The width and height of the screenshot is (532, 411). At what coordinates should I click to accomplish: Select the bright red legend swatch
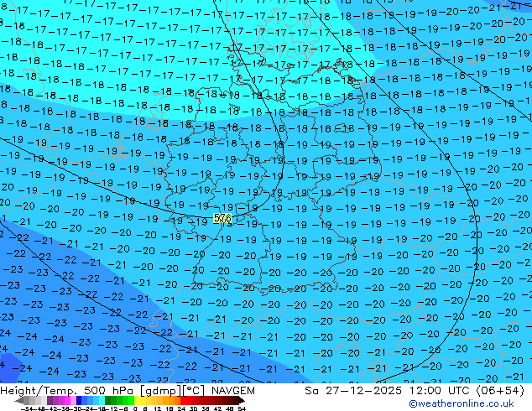(x=183, y=401)
